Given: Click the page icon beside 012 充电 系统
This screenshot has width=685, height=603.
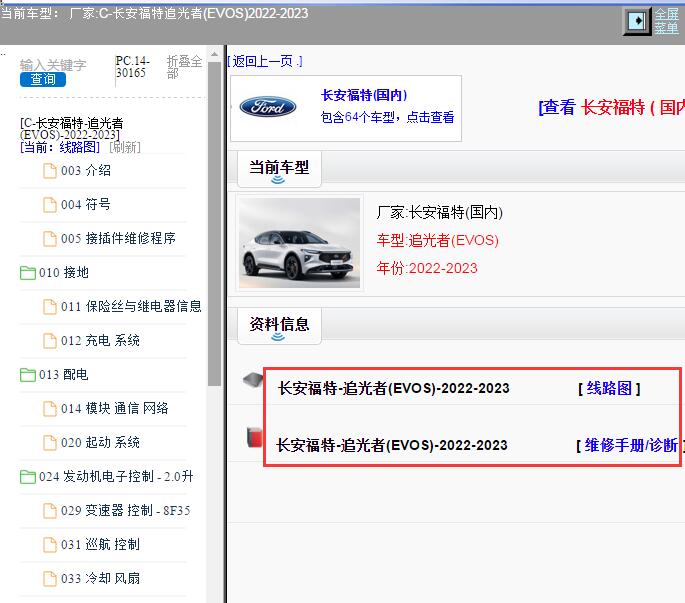Looking at the screenshot, I should (50, 341).
